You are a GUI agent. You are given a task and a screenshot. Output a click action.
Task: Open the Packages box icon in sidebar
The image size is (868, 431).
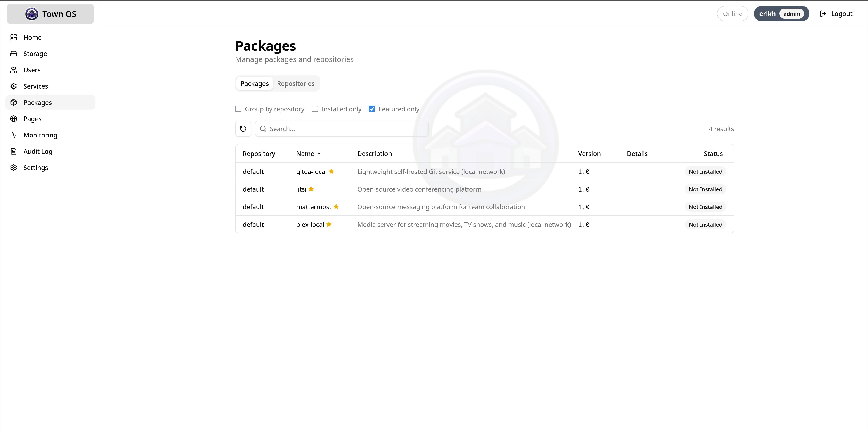[14, 102]
